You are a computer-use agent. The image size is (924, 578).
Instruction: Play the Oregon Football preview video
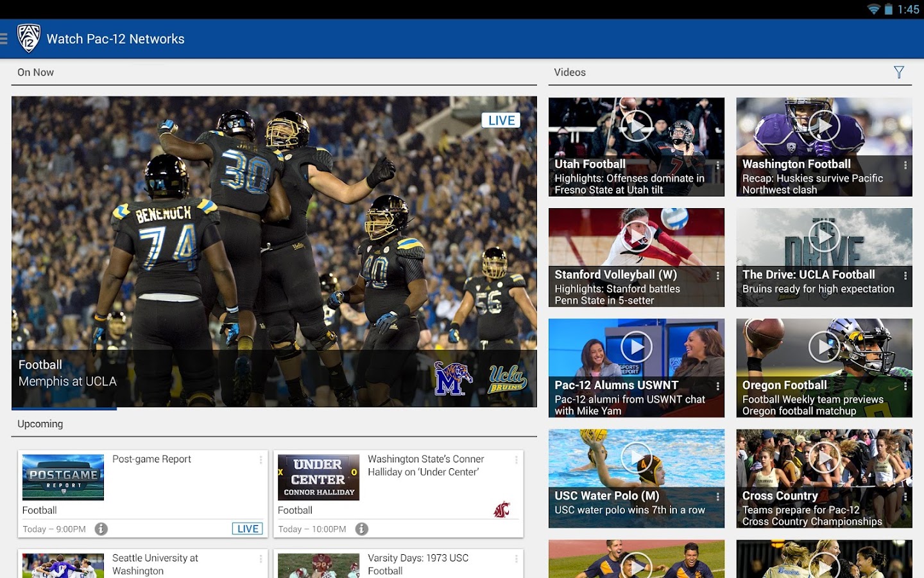coord(824,347)
